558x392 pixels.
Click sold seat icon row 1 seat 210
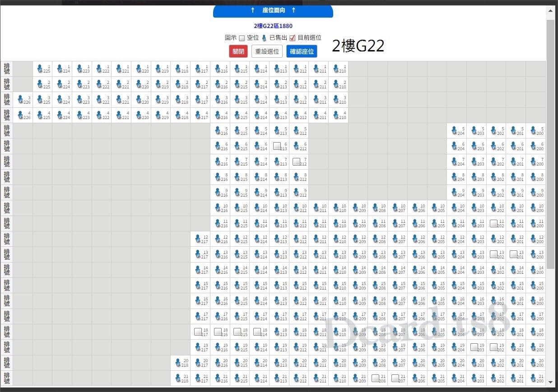336,69
